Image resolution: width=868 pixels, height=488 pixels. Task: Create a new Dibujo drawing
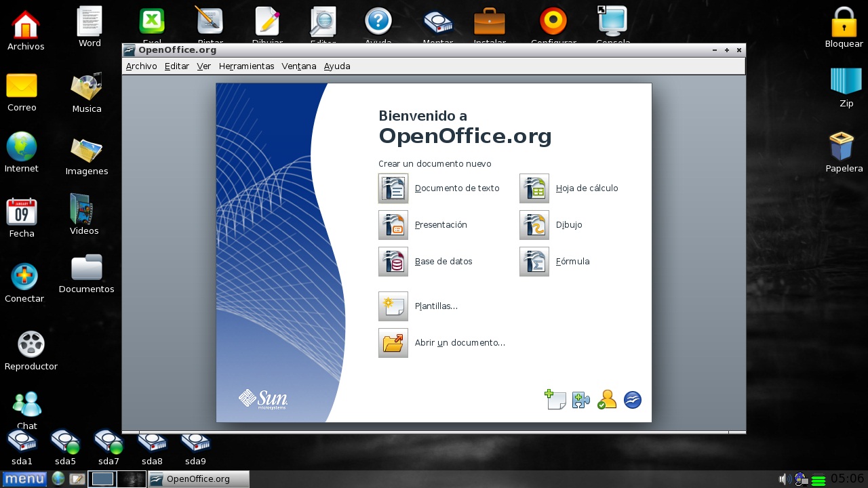tap(534, 225)
